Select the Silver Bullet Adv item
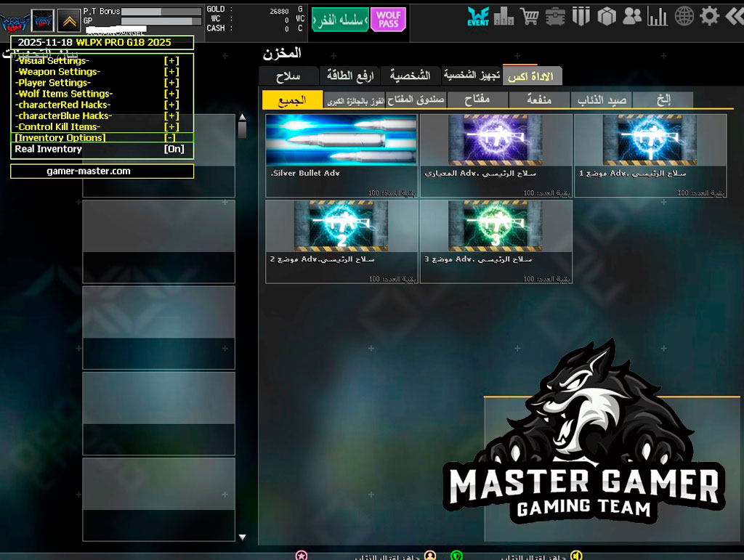Screen dimensions: 744x560 [x=341, y=155]
